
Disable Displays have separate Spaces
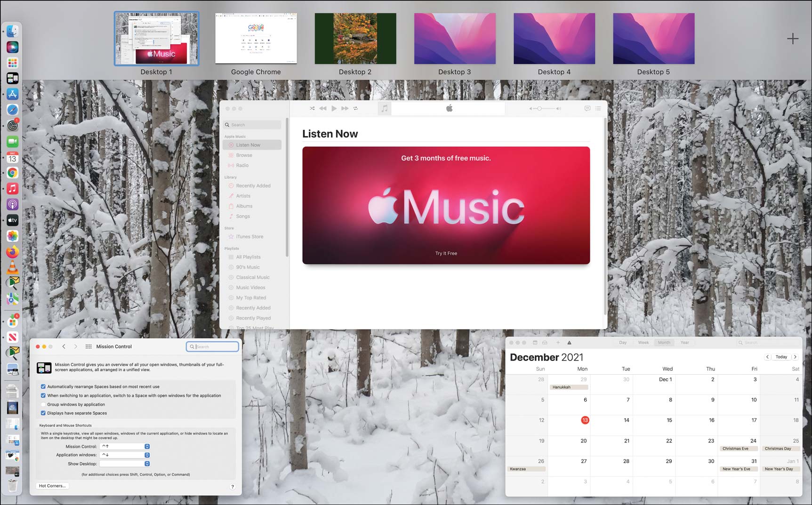click(43, 413)
